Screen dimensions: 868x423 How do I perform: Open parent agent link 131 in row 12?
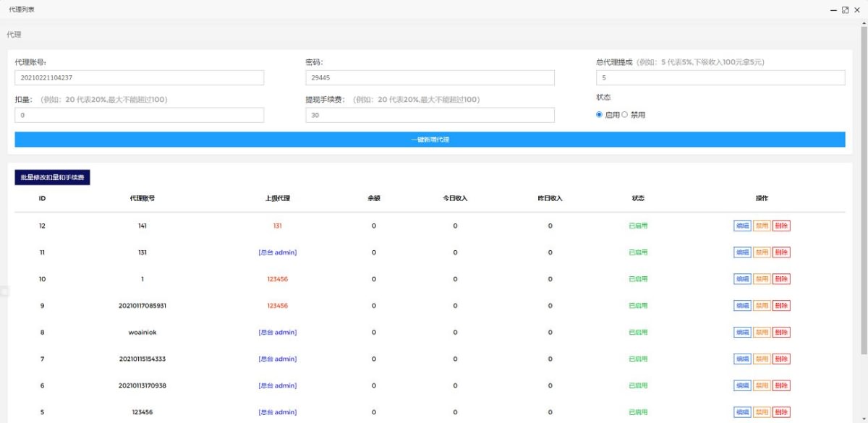[x=278, y=226]
